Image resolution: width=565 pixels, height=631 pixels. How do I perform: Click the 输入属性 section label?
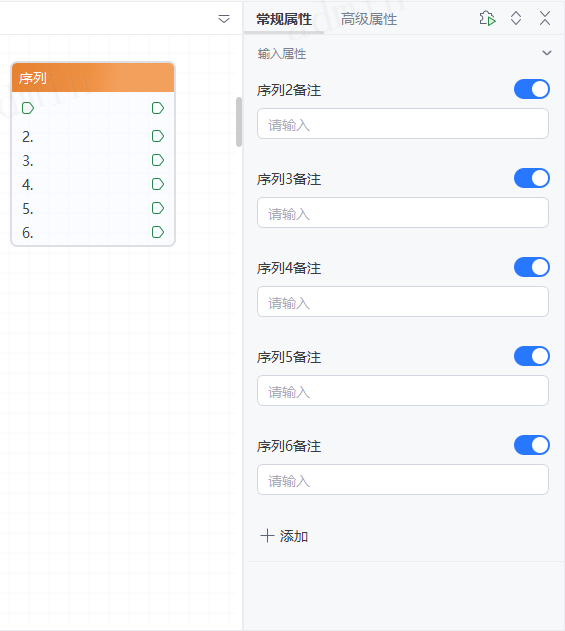282,54
